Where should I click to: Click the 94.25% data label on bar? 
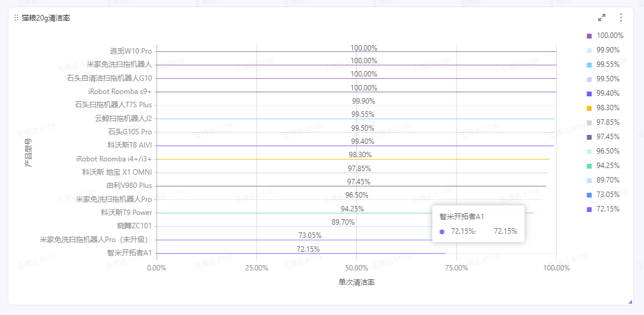click(352, 209)
